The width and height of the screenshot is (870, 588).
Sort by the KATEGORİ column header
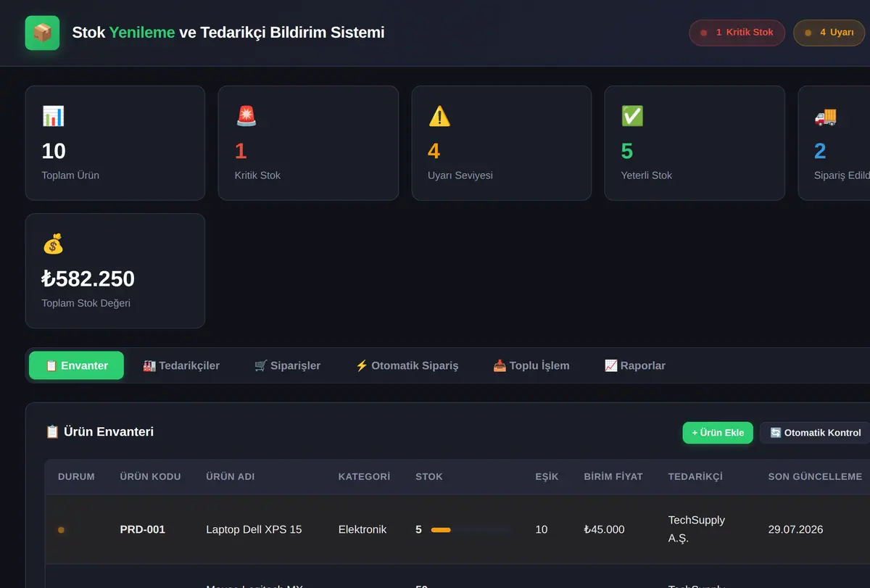(364, 476)
